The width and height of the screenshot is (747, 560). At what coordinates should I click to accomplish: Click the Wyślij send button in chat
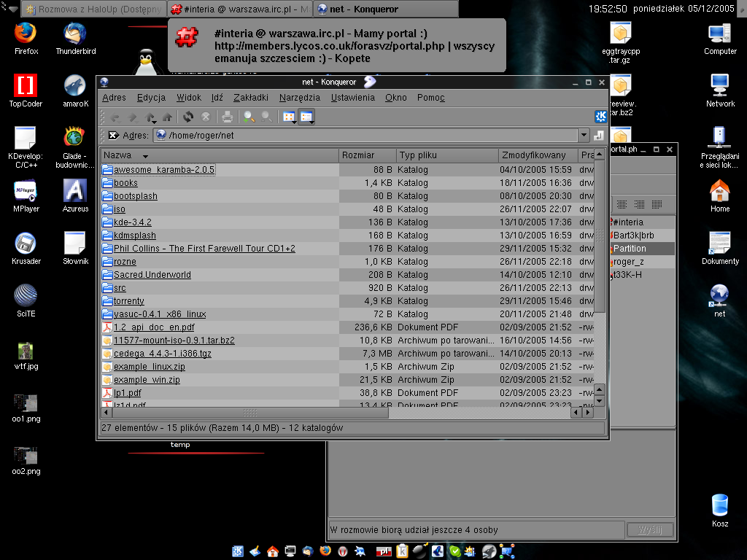pyautogui.click(x=650, y=529)
